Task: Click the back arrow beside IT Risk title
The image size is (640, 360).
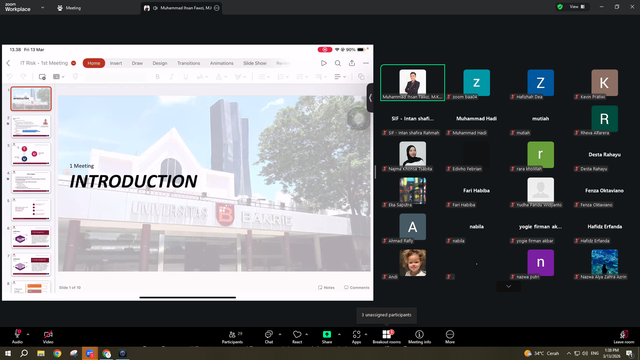Action: point(9,63)
